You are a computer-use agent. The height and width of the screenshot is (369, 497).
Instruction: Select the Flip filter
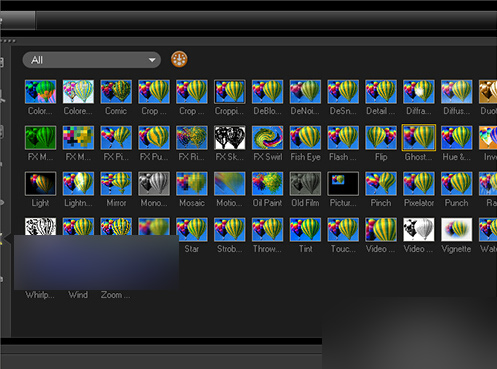(381, 138)
